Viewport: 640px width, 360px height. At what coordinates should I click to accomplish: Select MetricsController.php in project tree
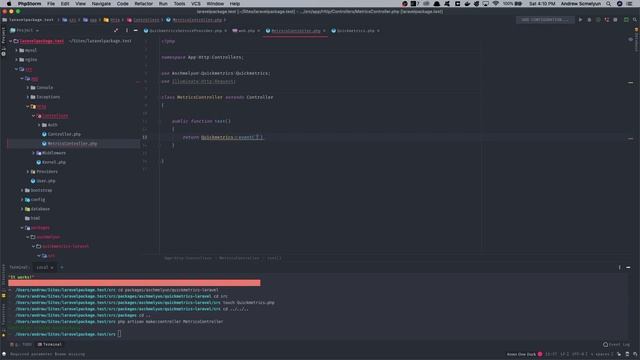pyautogui.click(x=69, y=143)
